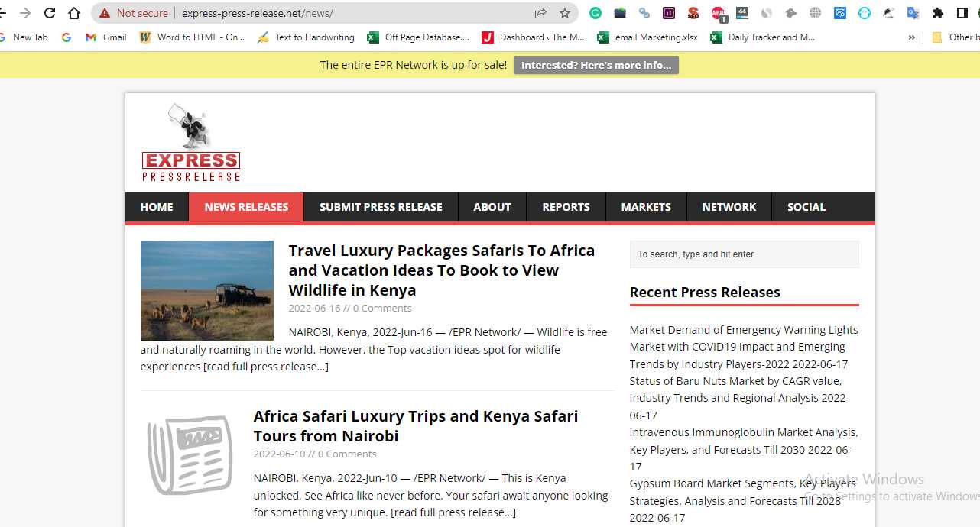This screenshot has height=527, width=980.
Task: Click the Express Press Release logo
Action: pos(191,143)
